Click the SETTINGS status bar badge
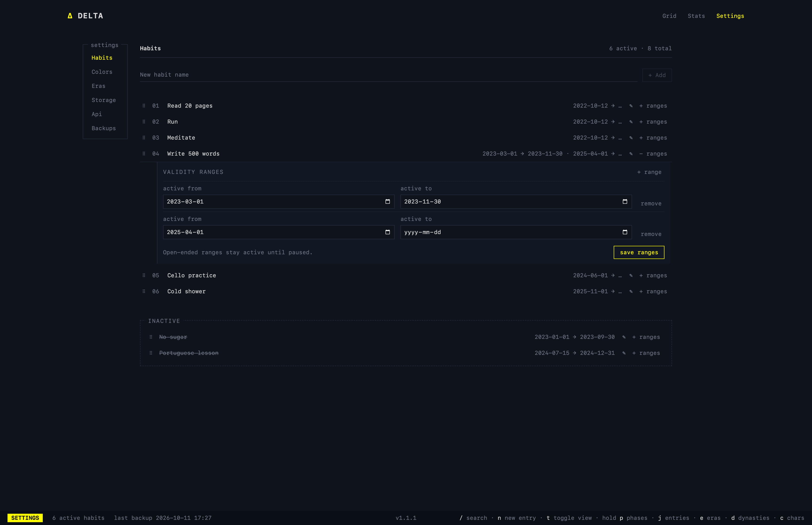812x525 pixels. tap(25, 518)
